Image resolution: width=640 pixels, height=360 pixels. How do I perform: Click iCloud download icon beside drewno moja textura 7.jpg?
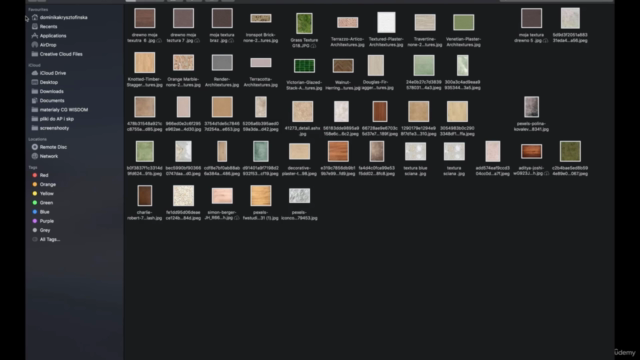tap(198, 41)
